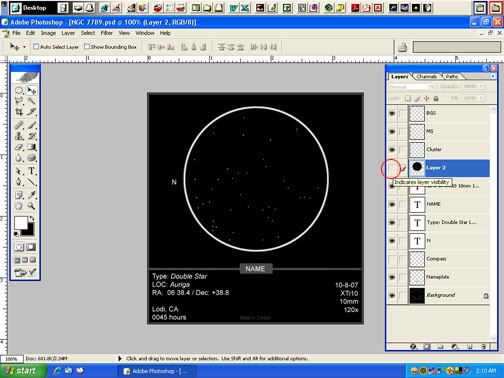Open the Windows Start menu
This screenshot has height=378, width=504.
22,371
